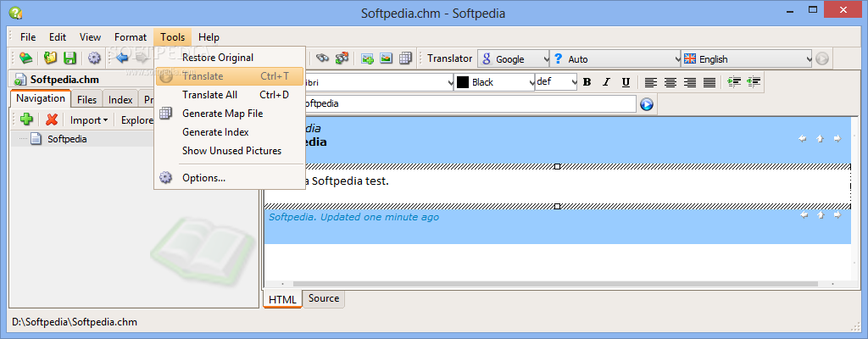The height and width of the screenshot is (339, 868).
Task: Apply underline formatting
Action: click(626, 82)
